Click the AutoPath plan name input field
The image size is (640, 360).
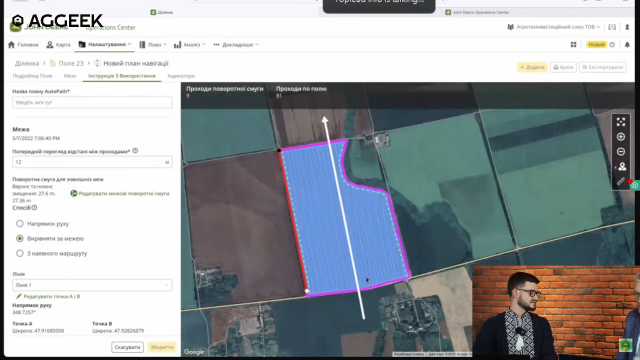coord(92,102)
